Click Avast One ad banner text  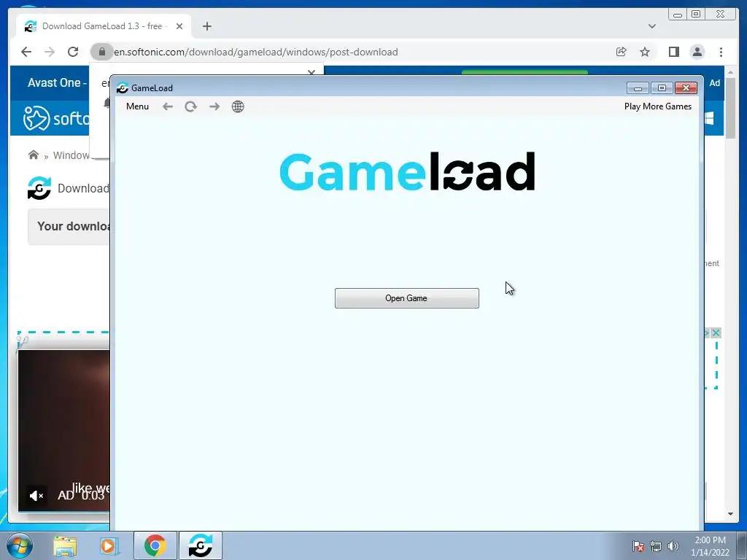(57, 83)
